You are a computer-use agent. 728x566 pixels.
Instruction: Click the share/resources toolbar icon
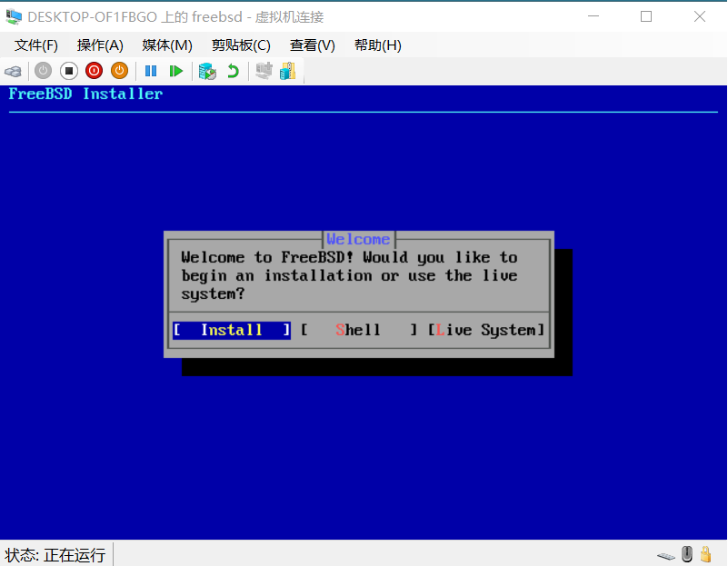coord(288,71)
